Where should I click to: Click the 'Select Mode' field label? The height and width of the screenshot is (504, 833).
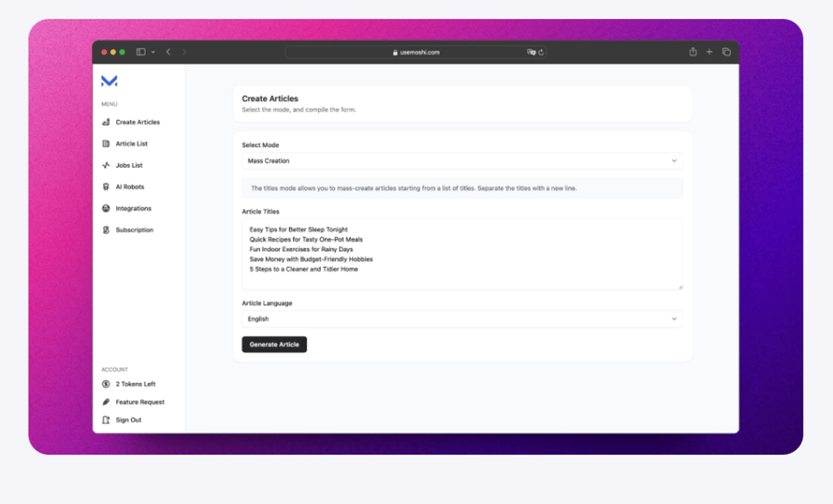pyautogui.click(x=260, y=145)
